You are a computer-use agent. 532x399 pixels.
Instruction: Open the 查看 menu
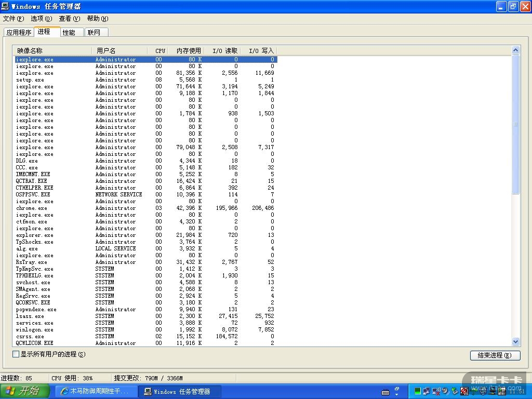pos(70,18)
